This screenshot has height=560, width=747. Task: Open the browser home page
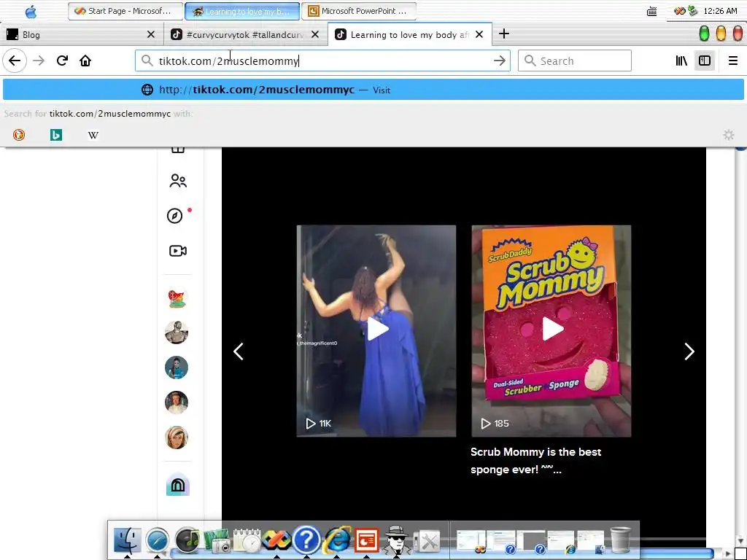[85, 61]
